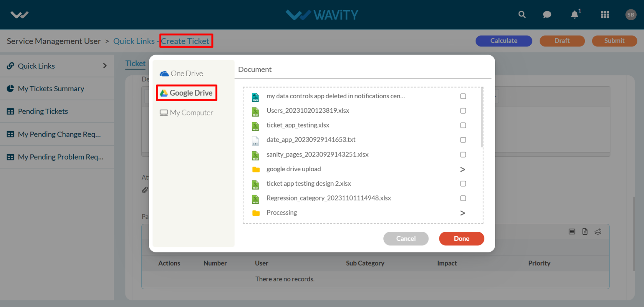This screenshot has height=307, width=644.
Task: Follow the Create Ticket breadcrumb link
Action: click(185, 41)
